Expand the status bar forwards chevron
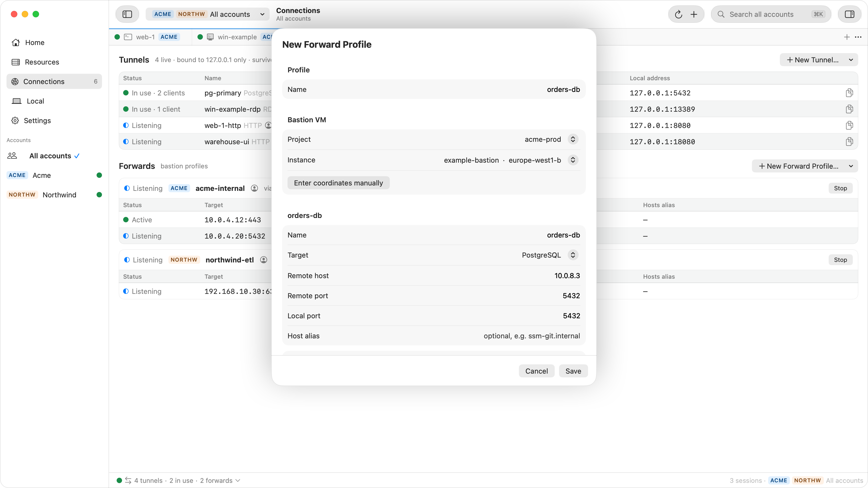This screenshot has height=488, width=868. pos(238,480)
